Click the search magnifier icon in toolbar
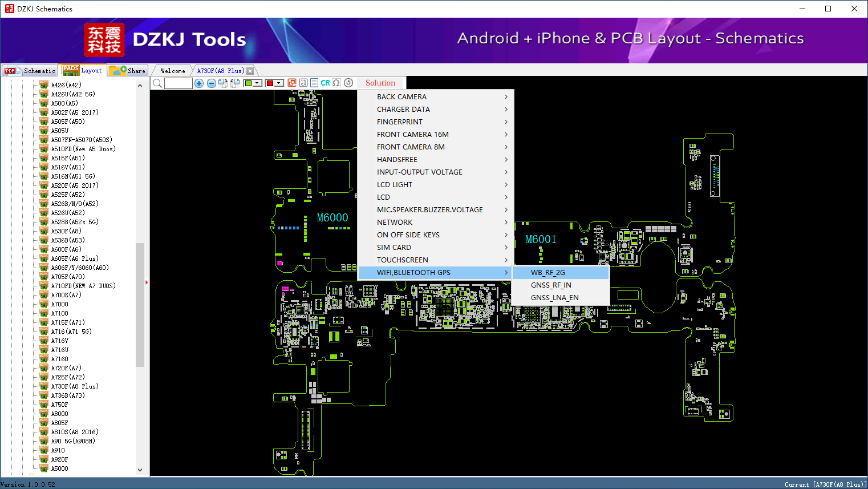This screenshot has width=868, height=489. [157, 83]
